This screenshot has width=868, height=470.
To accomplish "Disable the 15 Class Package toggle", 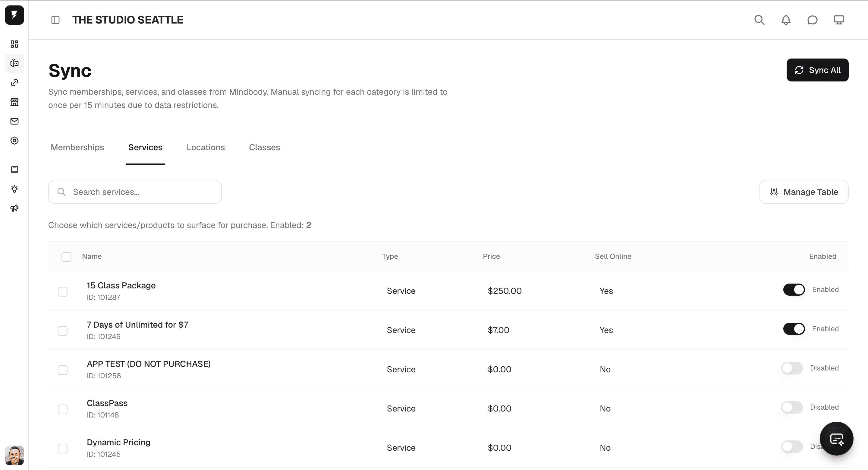I will tap(794, 290).
